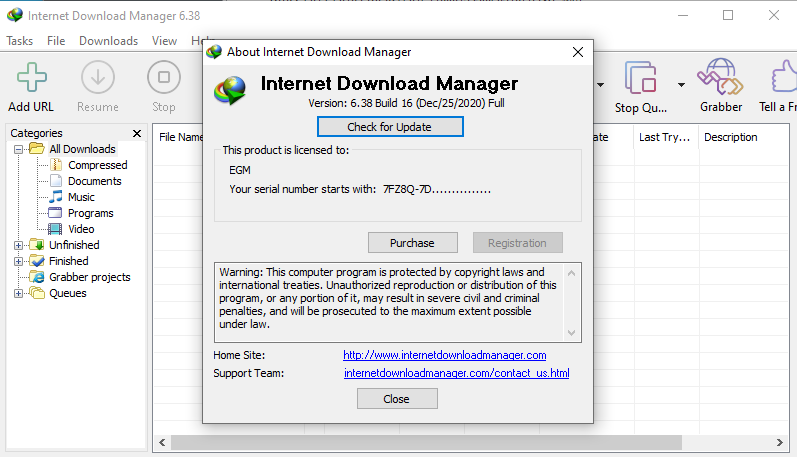Click the Add URL toolbar icon

32,77
